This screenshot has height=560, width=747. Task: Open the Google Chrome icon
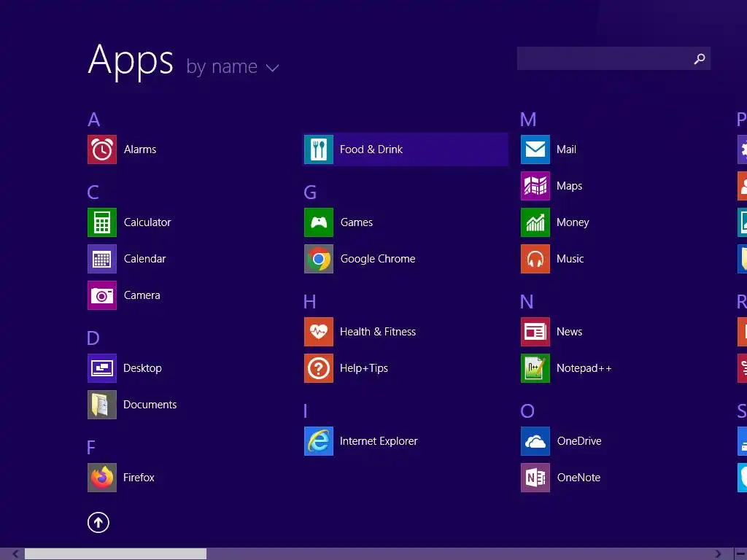(319, 259)
